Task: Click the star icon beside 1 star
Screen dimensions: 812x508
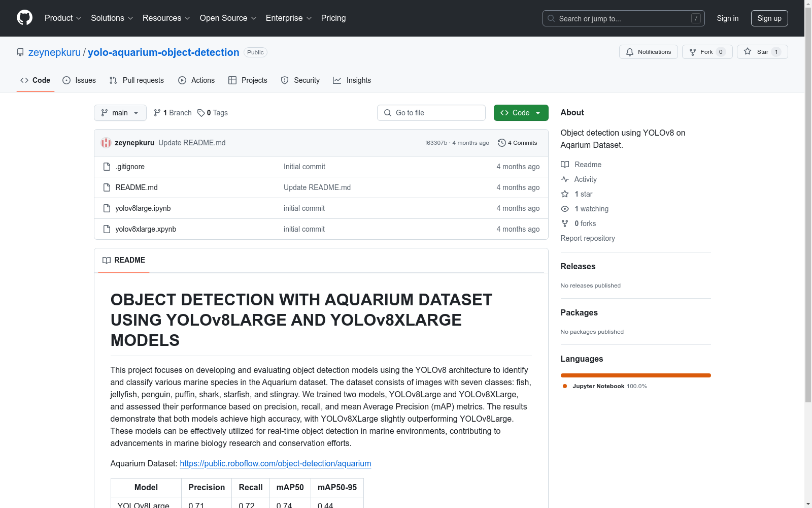Action: (x=565, y=194)
